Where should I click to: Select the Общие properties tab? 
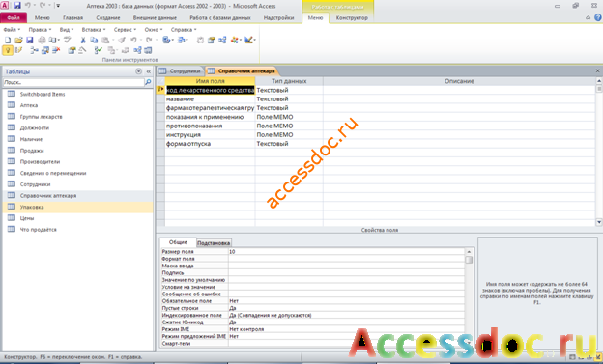click(x=178, y=242)
